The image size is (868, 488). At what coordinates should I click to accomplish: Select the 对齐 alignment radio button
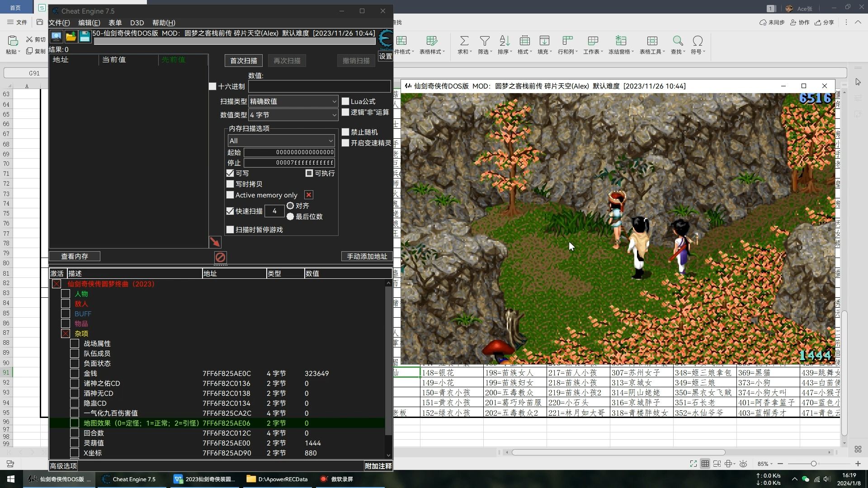(290, 206)
